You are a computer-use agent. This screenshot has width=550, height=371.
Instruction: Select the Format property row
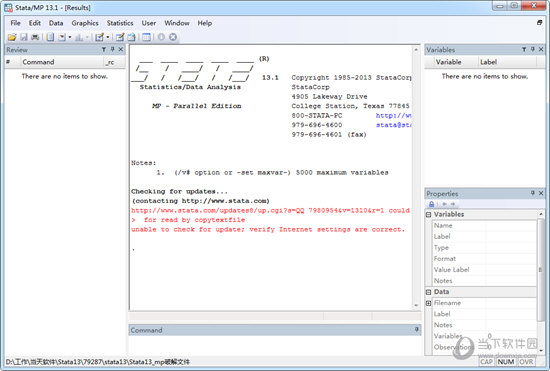[484, 259]
